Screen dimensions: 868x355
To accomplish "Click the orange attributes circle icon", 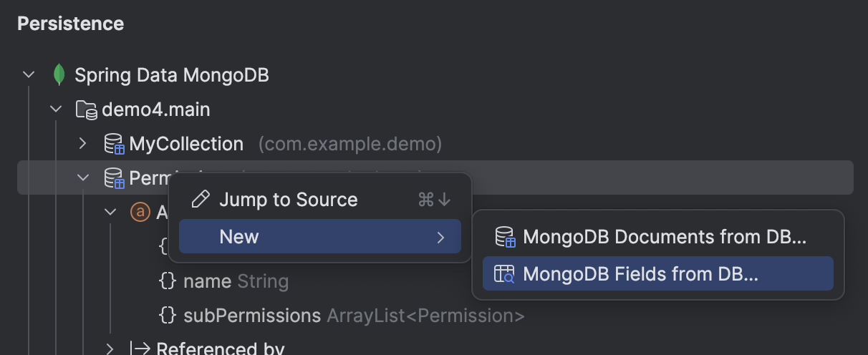I will point(140,212).
